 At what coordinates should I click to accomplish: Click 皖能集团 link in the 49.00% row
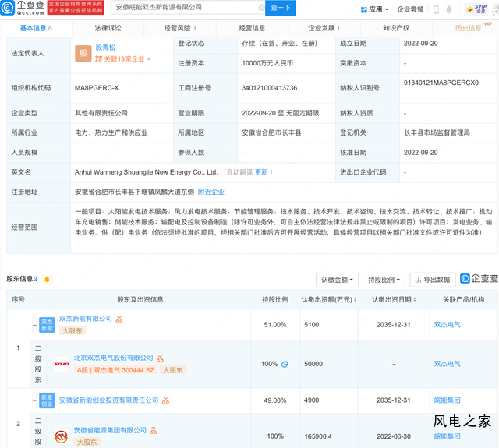pyautogui.click(x=447, y=400)
